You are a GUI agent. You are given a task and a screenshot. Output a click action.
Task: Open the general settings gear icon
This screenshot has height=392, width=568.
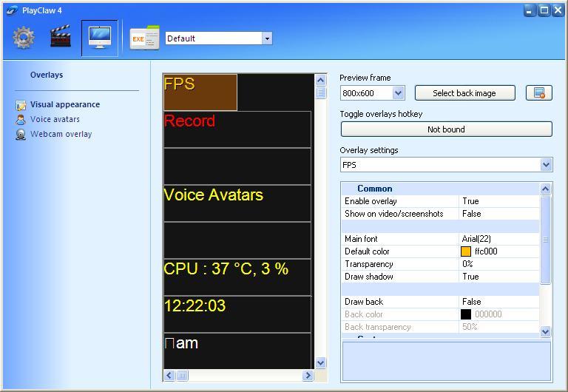tap(24, 38)
